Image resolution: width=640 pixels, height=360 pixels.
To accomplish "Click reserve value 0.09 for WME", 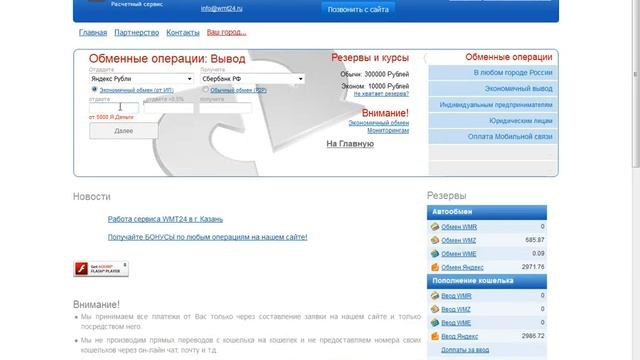I will click(538, 253).
